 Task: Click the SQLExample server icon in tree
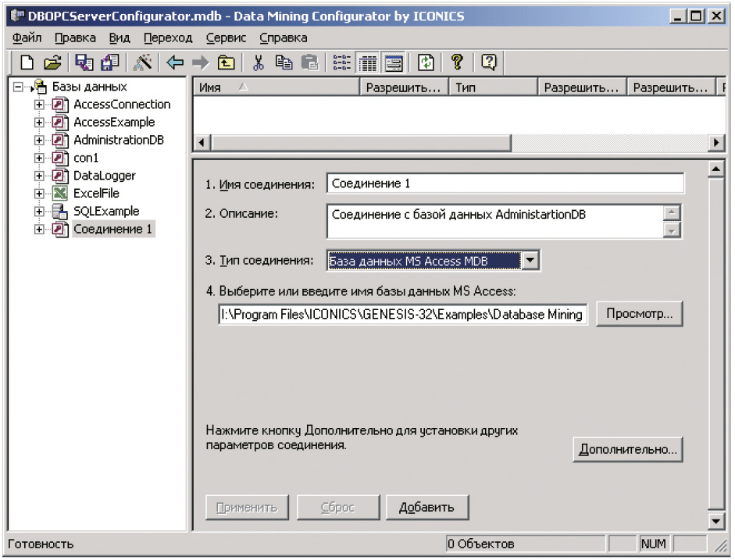point(60,212)
